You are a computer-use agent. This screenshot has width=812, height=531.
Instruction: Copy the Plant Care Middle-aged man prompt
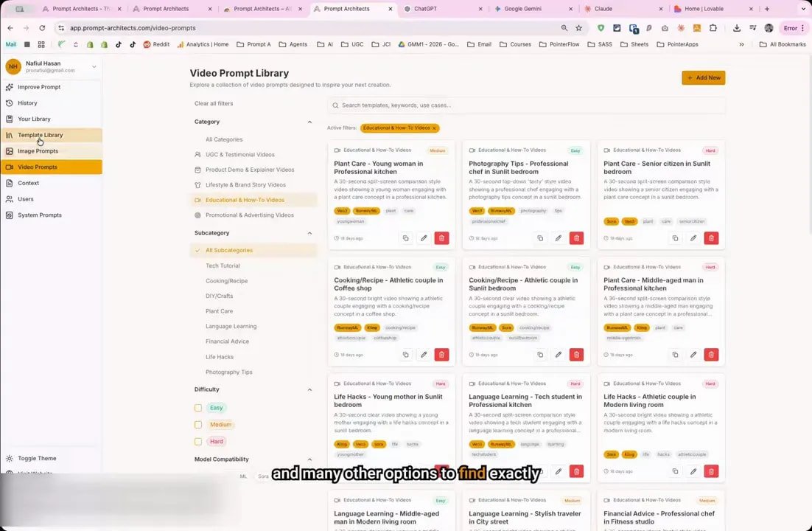pyautogui.click(x=675, y=355)
